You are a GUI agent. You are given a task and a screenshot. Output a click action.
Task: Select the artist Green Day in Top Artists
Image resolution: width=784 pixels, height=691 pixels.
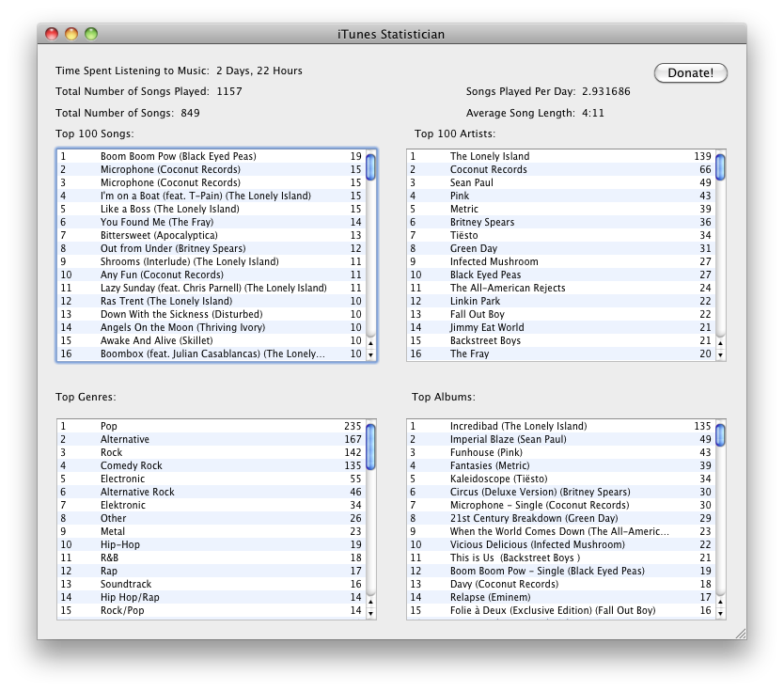pyautogui.click(x=561, y=248)
